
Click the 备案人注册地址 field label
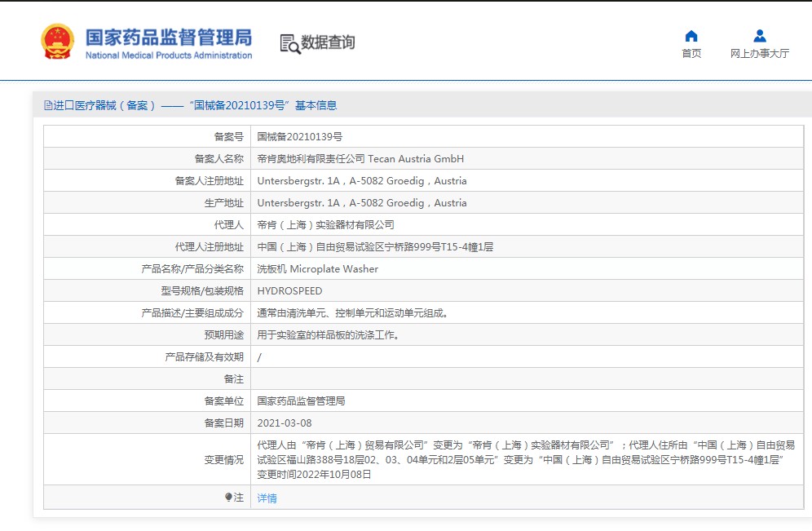[x=210, y=181]
